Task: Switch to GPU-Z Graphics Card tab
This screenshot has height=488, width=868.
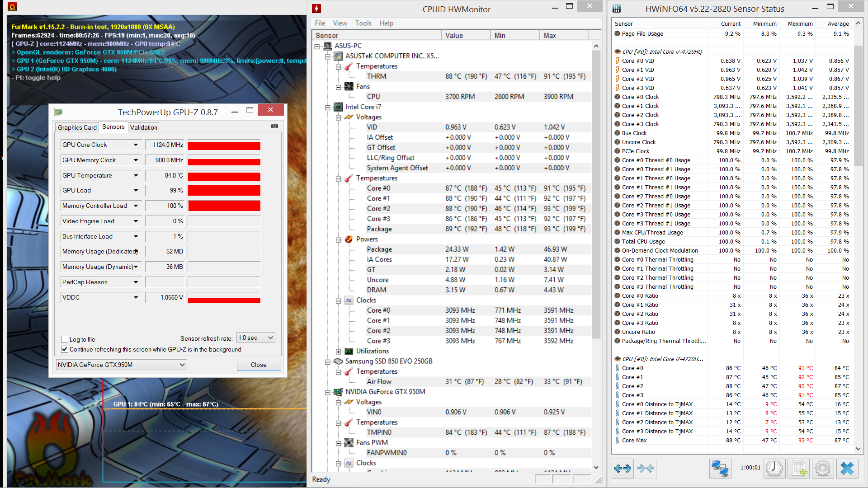Action: coord(77,127)
